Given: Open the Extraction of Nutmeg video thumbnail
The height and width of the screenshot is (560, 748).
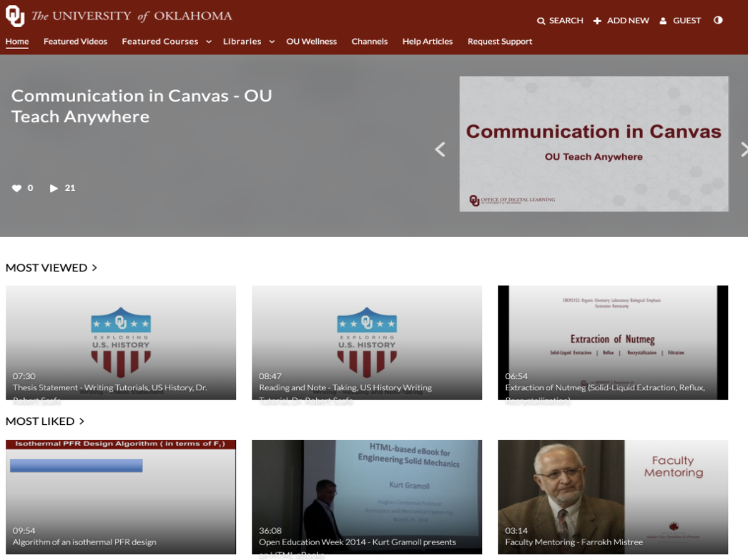Looking at the screenshot, I should [613, 342].
